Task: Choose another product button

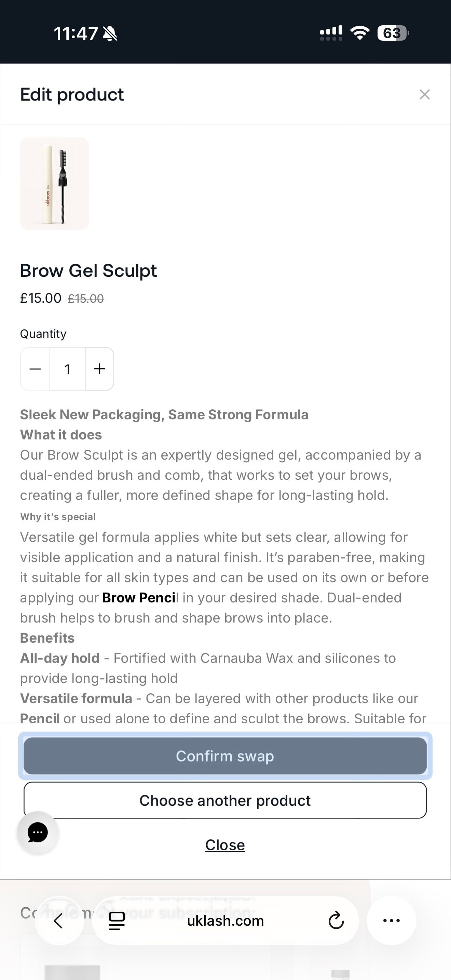Action: (x=225, y=800)
